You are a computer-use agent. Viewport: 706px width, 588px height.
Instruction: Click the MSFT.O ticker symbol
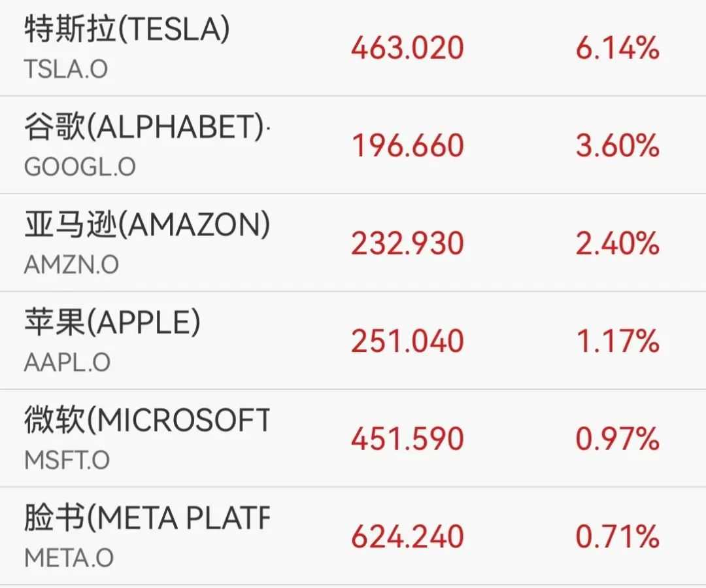(67, 460)
